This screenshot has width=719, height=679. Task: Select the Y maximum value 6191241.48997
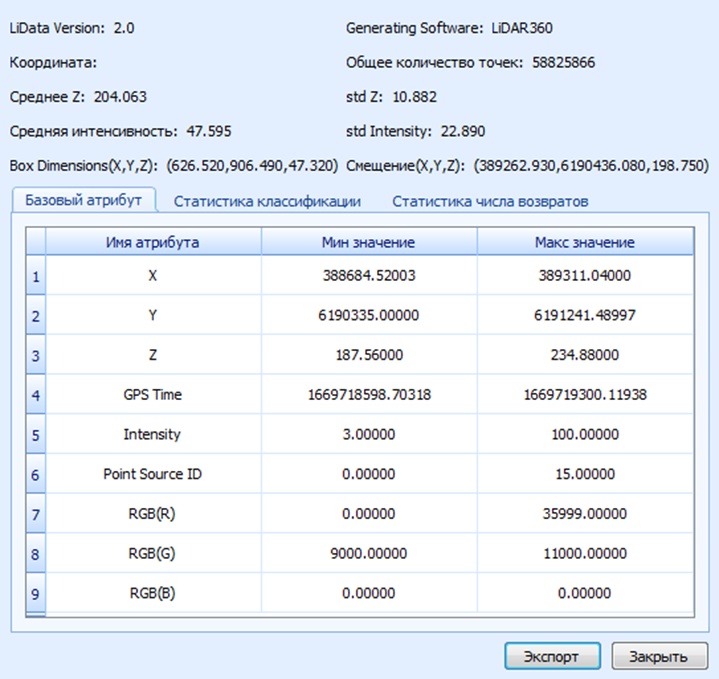pos(585,315)
